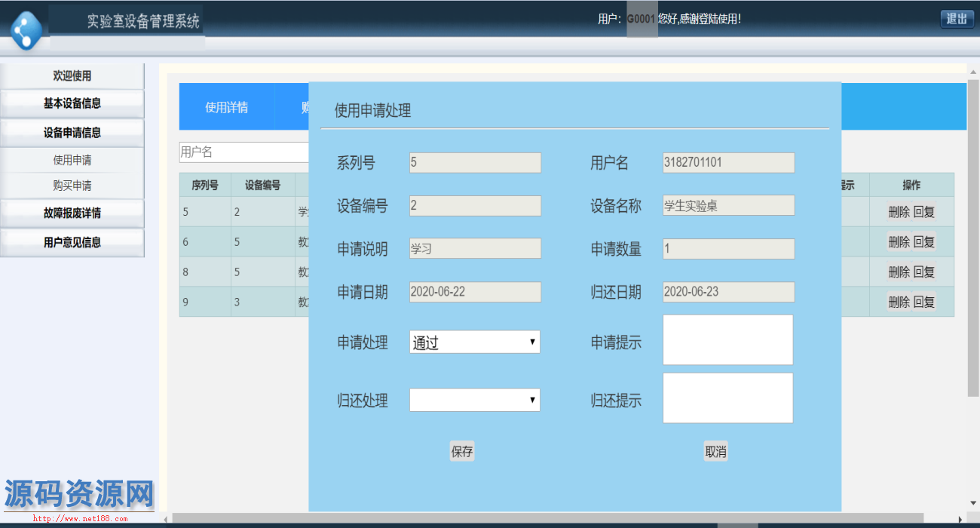
Task: Click the 系列号 field showing 5
Action: click(x=475, y=162)
